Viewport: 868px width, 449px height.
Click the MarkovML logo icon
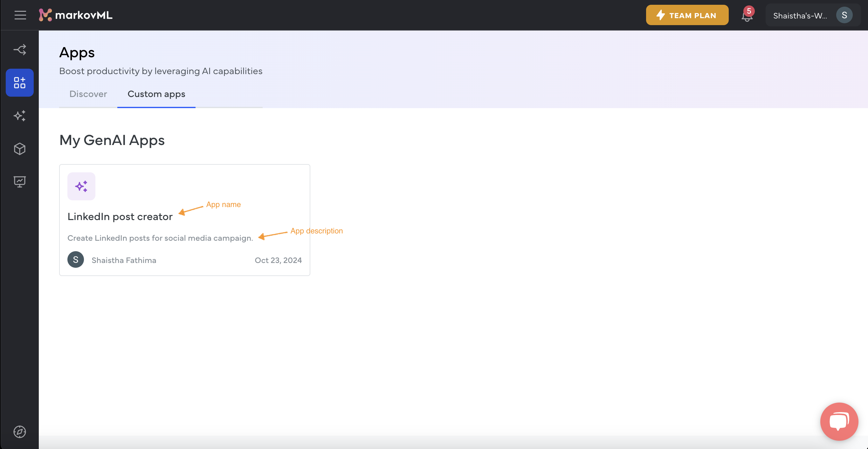tap(45, 15)
